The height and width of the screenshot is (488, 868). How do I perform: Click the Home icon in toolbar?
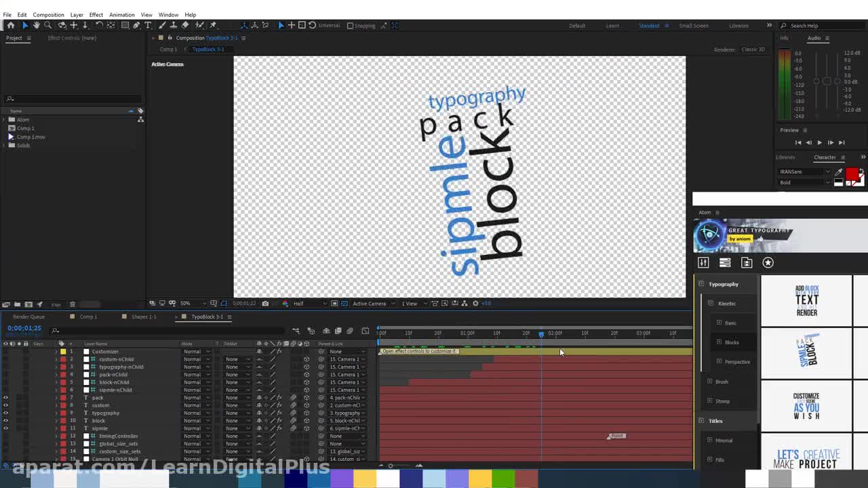(x=11, y=25)
